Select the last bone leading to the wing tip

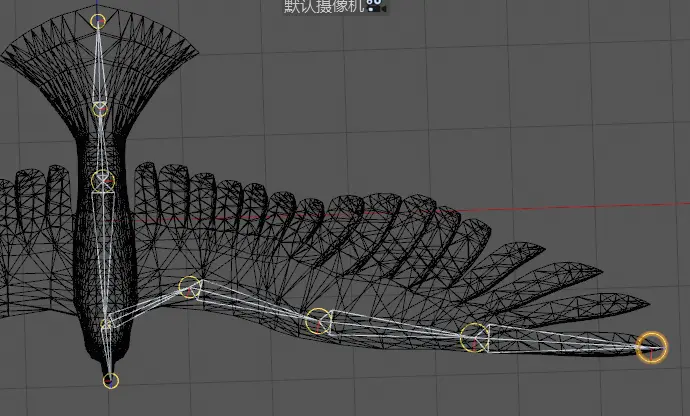[x=560, y=342]
